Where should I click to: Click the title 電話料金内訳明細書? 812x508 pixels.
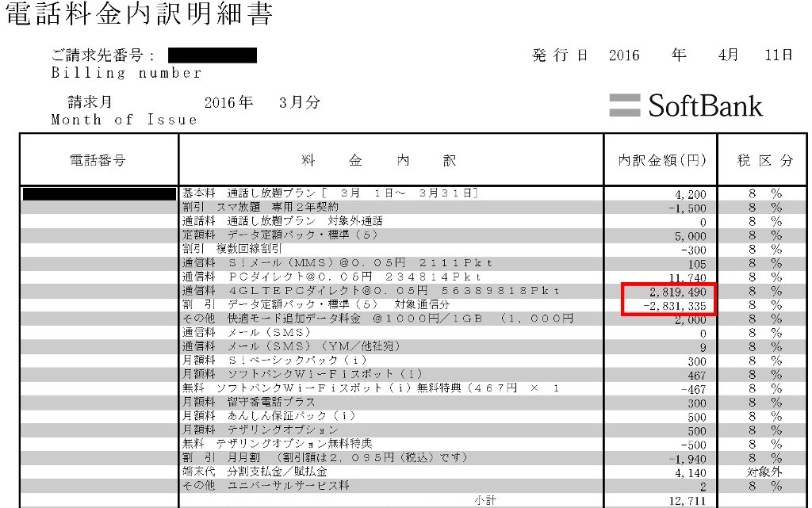click(x=140, y=14)
